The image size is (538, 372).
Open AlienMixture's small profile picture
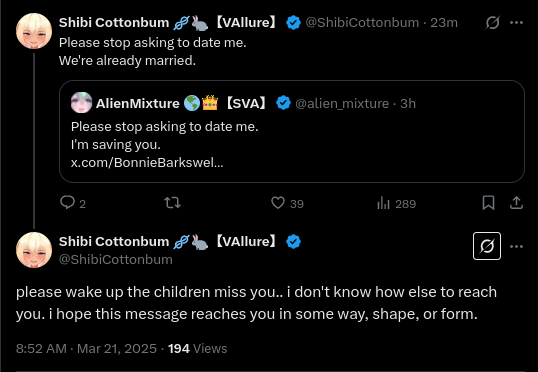82,103
